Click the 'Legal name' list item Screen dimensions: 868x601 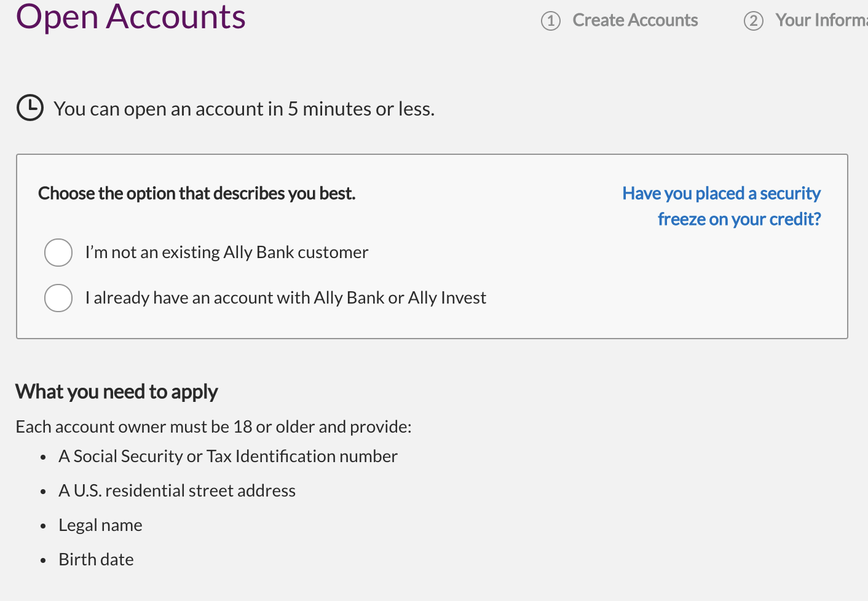pyautogui.click(x=101, y=525)
